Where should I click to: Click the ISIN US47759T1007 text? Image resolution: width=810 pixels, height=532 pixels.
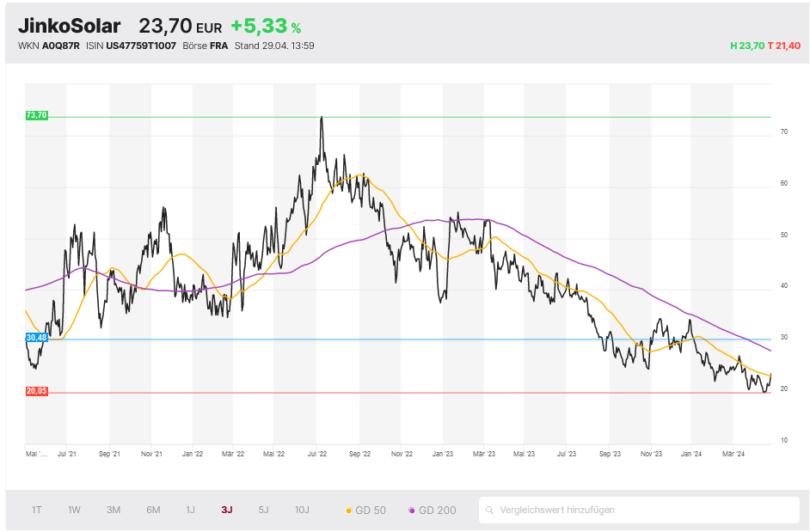(x=142, y=46)
